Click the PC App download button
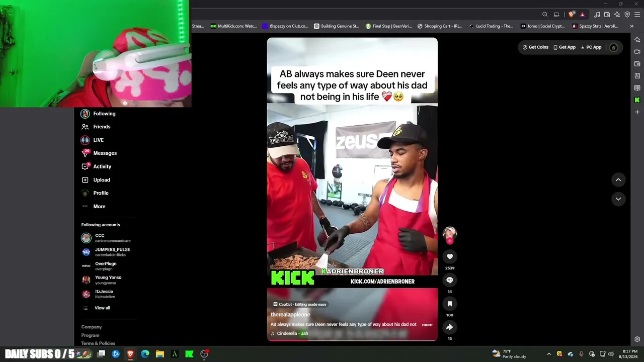Viewport: 644px width, 362px height. [591, 47]
